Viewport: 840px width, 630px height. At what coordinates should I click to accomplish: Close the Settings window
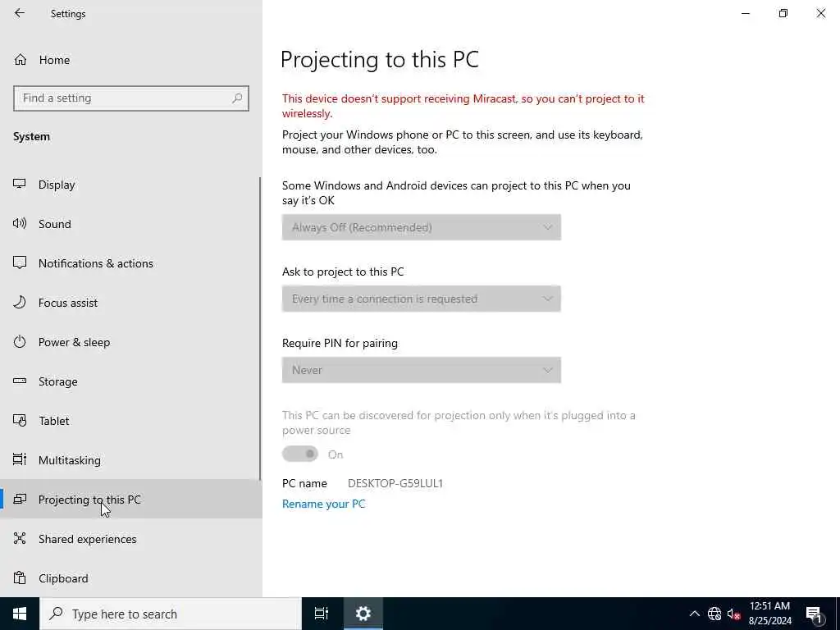click(x=820, y=13)
